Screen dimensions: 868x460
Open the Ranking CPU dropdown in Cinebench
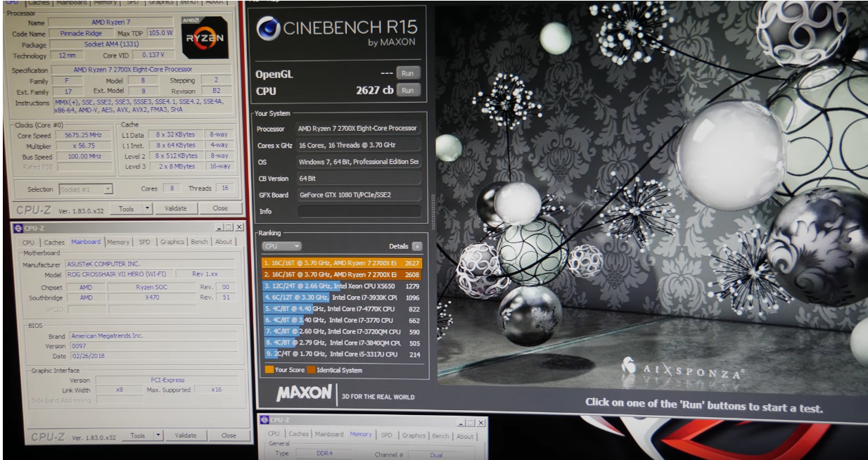(282, 247)
